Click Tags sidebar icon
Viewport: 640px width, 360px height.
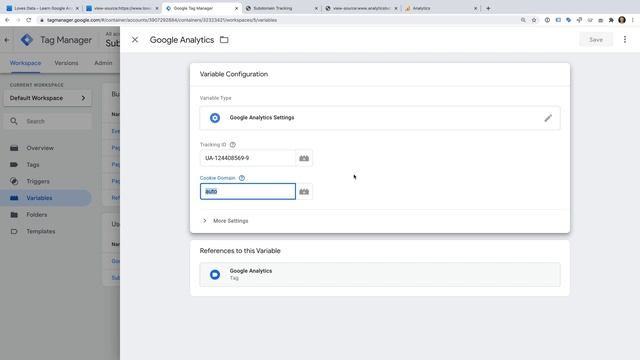click(x=14, y=165)
